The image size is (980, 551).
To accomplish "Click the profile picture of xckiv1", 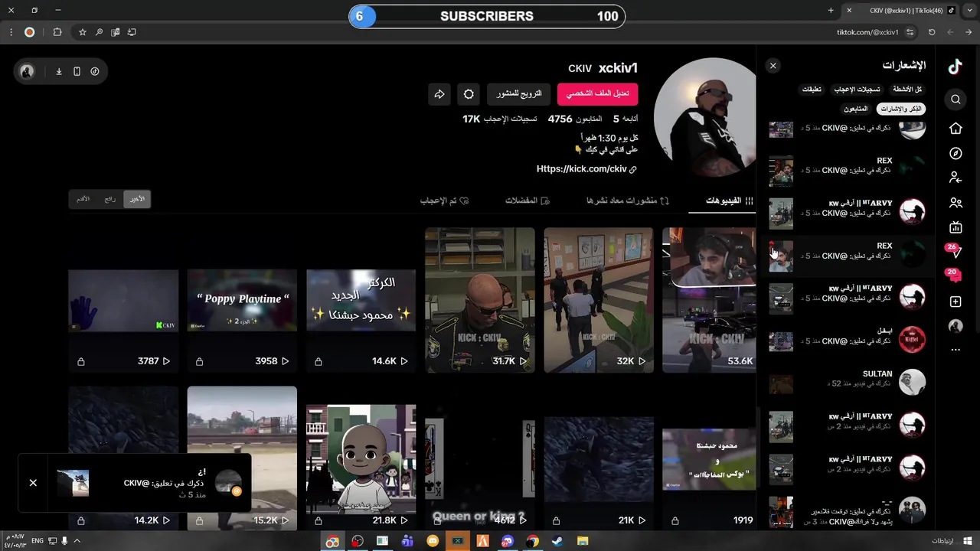I will 704,116.
